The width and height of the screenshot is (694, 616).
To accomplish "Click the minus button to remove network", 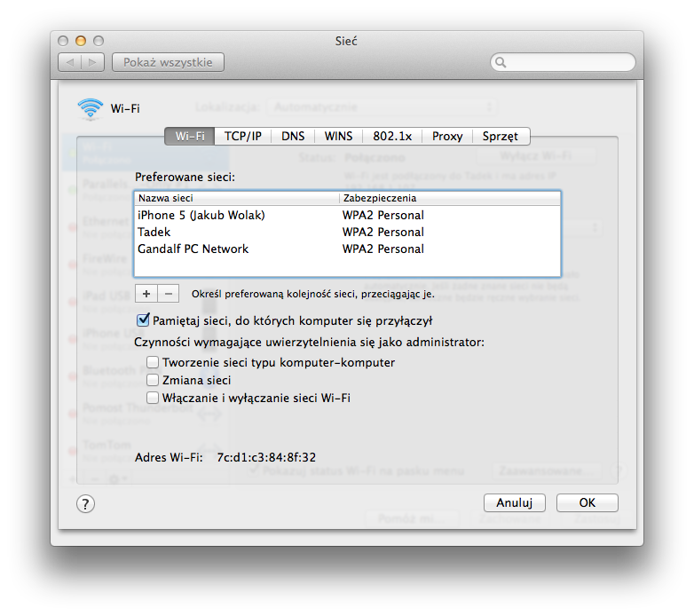I will click(x=168, y=293).
